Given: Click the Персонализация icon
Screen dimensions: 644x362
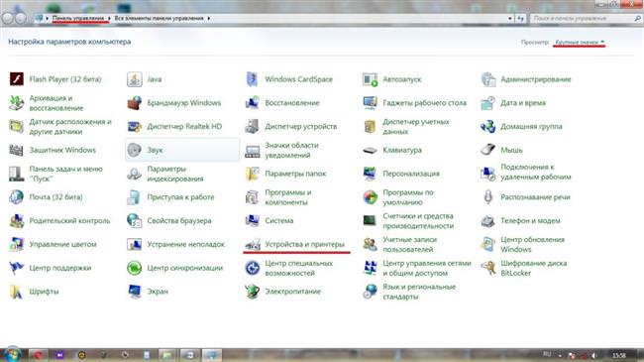Looking at the screenshot, I should point(370,174).
